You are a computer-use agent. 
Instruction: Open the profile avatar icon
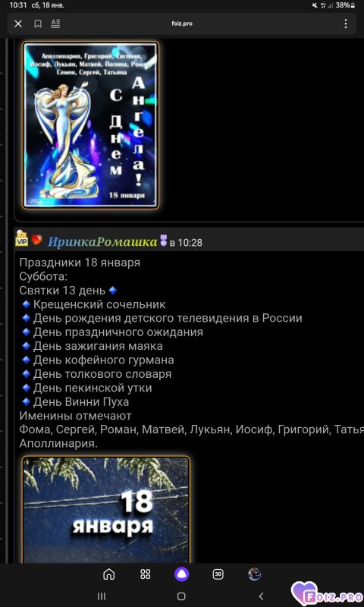[x=254, y=574]
